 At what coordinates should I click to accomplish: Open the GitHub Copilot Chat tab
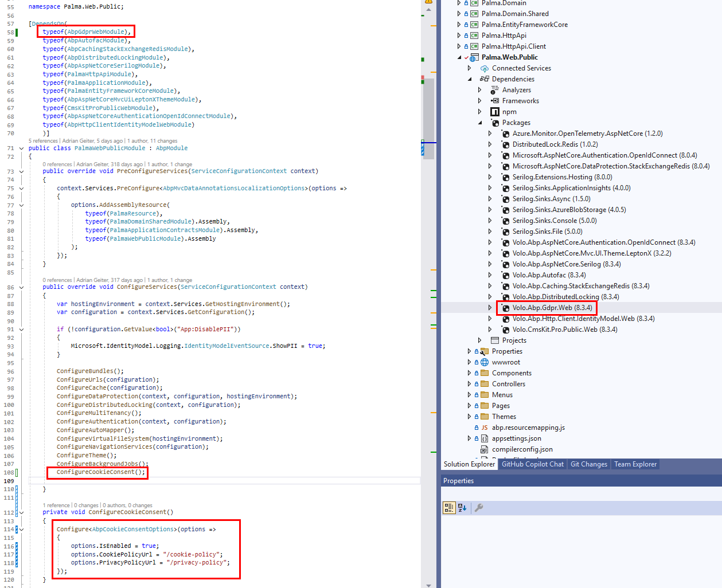pos(532,464)
